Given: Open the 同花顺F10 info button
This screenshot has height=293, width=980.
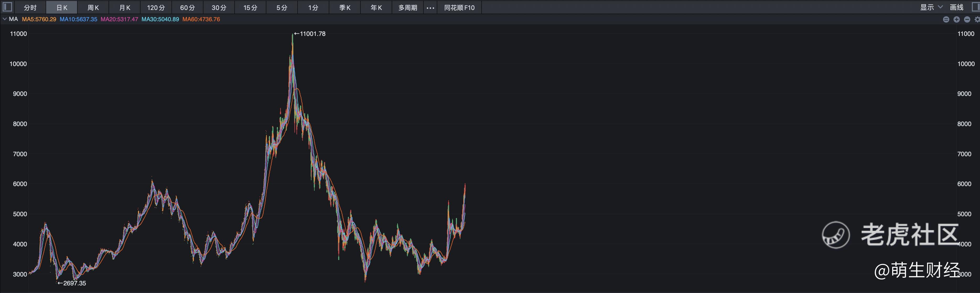Looking at the screenshot, I should pyautogui.click(x=459, y=8).
